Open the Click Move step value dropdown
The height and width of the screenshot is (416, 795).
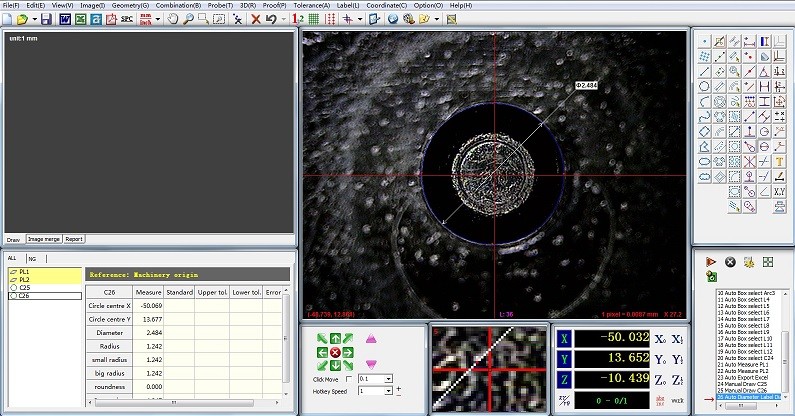coord(388,379)
